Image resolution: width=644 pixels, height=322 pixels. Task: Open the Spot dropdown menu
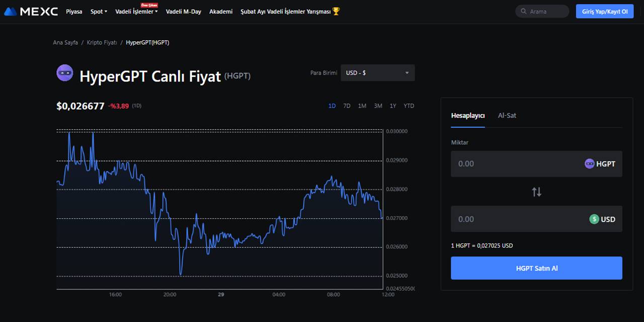coord(99,12)
